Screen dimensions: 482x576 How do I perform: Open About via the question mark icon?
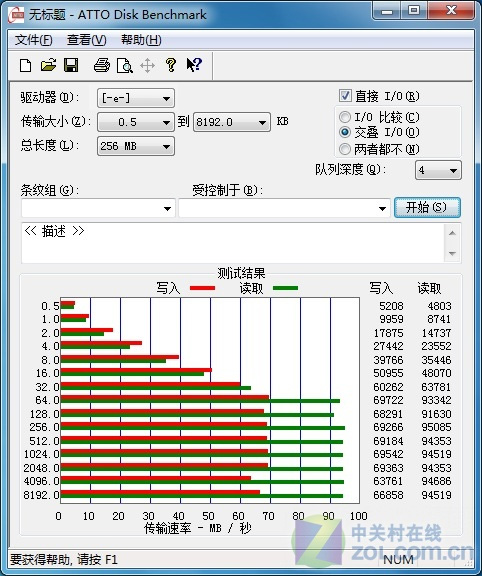click(x=171, y=65)
